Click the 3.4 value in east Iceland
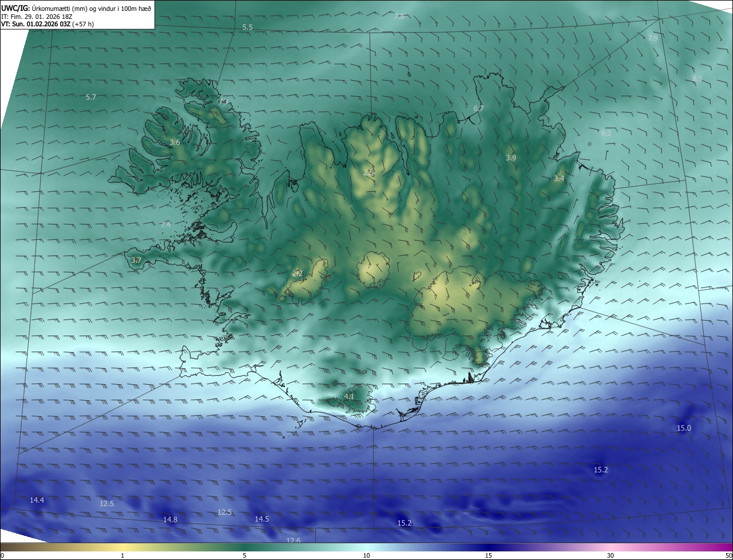The height and width of the screenshot is (560, 733). 559,179
